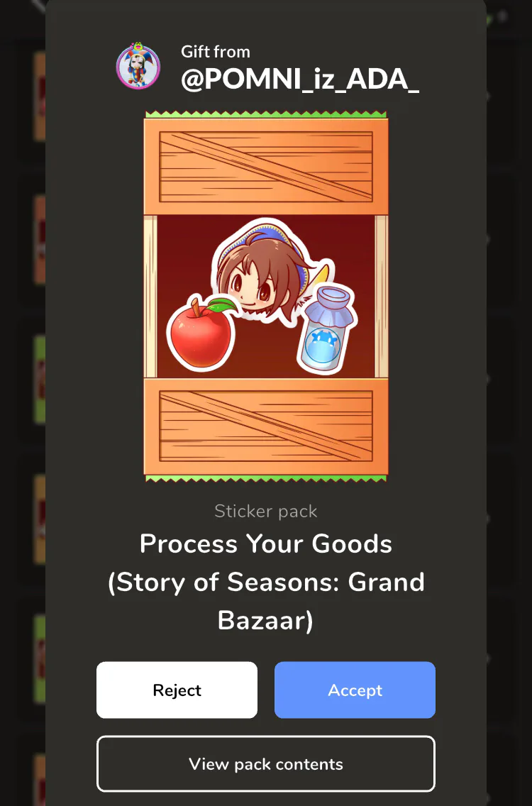Tap the crate's lower wooden panel
The width and height of the screenshot is (532, 806).
(x=266, y=426)
